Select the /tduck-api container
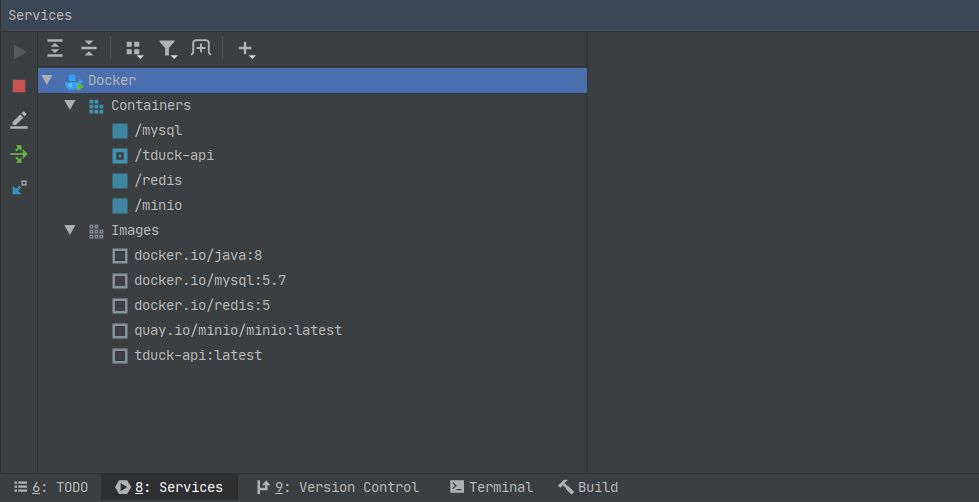Screen dimensions: 979x502 174,155
